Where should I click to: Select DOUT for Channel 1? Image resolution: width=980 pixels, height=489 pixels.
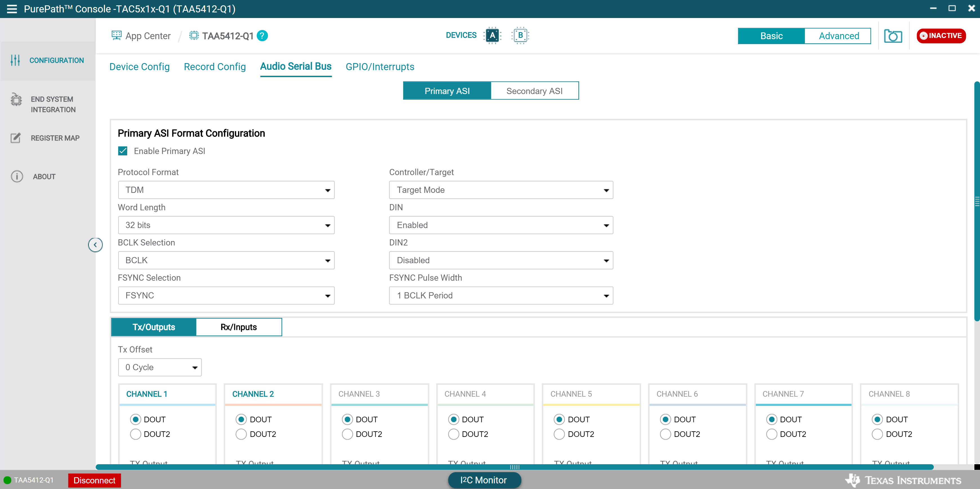[x=135, y=419]
